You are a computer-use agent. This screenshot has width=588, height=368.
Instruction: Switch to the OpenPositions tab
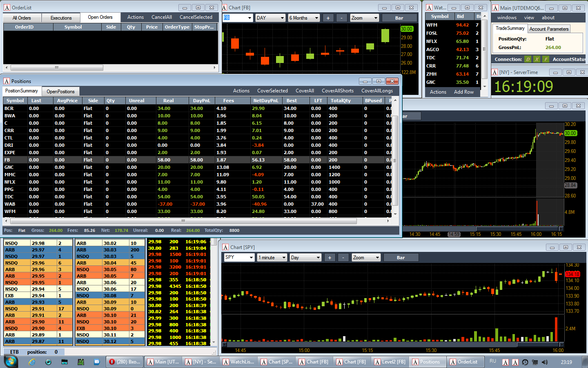(60, 92)
